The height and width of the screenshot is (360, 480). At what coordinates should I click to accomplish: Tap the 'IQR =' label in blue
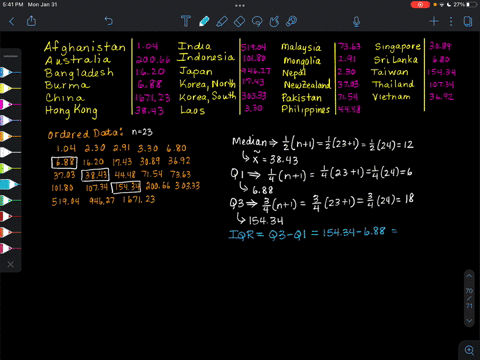(246, 234)
